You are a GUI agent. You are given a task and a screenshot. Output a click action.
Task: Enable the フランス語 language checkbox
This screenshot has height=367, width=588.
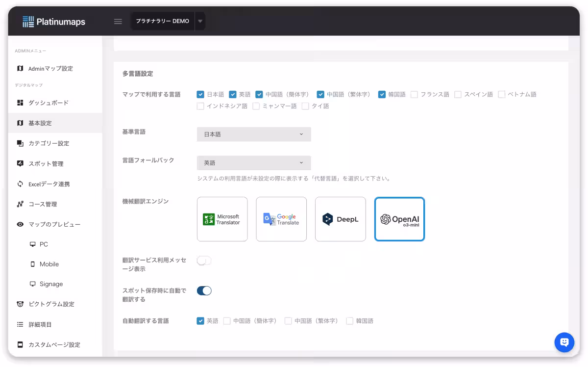[414, 95]
